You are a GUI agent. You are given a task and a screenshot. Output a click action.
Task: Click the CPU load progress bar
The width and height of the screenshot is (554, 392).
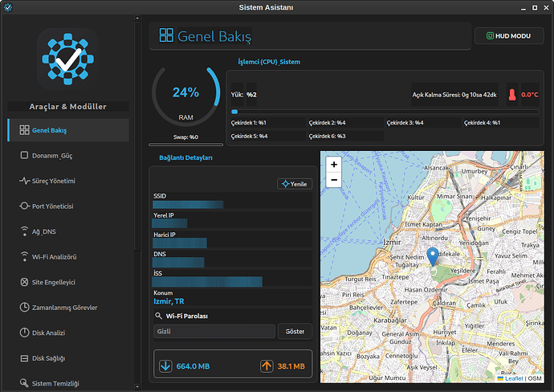pos(385,112)
